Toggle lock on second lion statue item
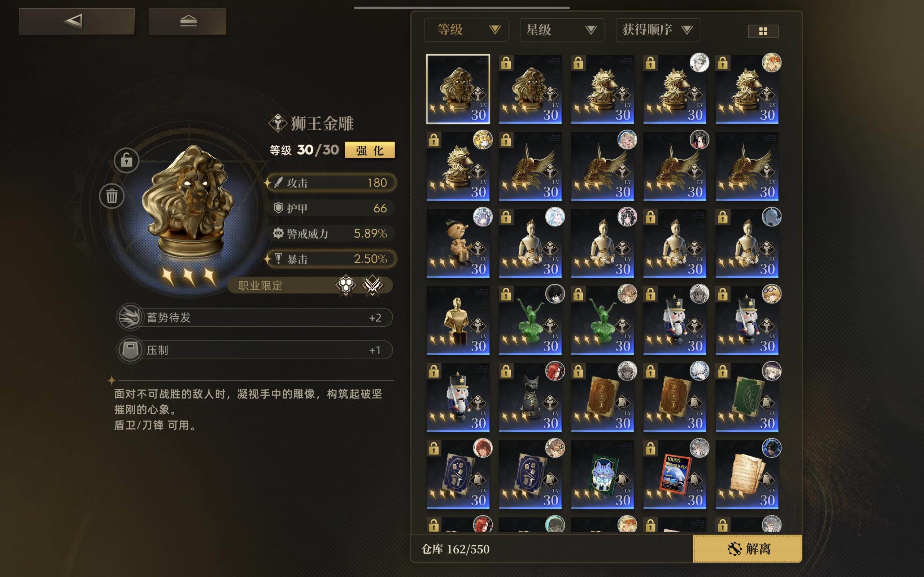The image size is (924, 577). 506,63
